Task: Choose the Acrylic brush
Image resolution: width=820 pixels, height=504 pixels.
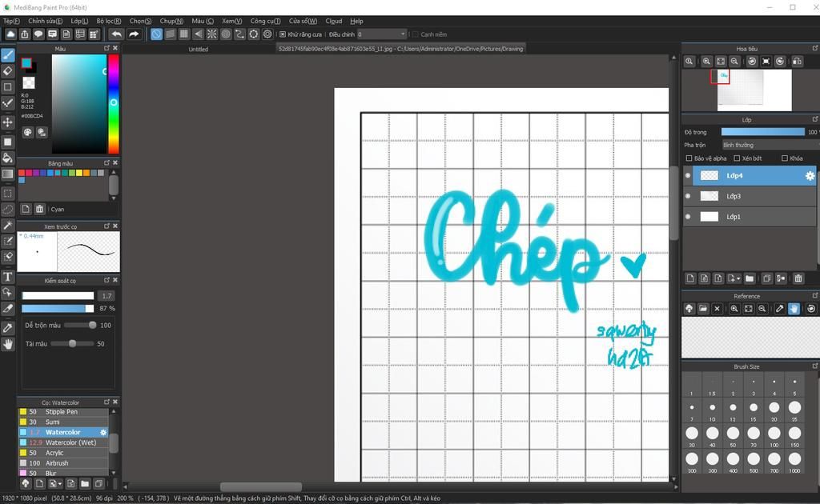Action: [64, 453]
